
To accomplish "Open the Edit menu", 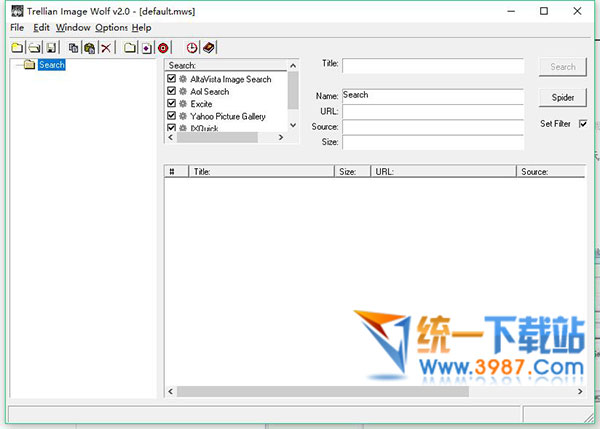I will [x=41, y=28].
